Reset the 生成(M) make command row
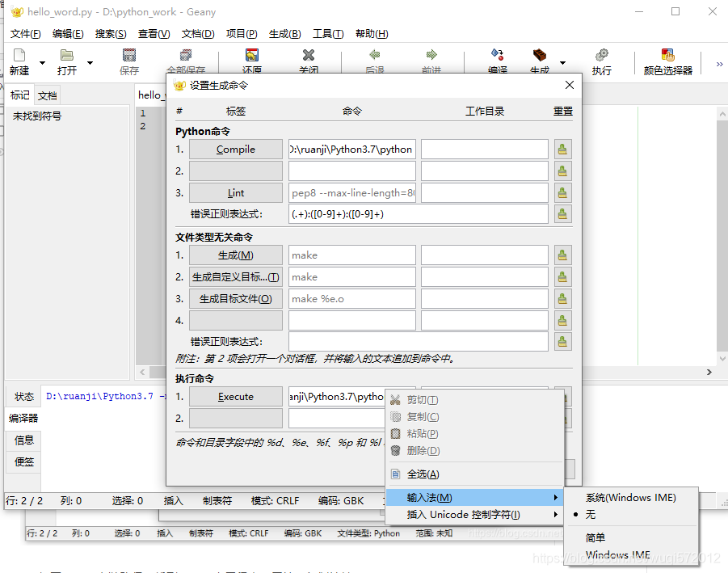The image size is (728, 573). pyautogui.click(x=562, y=255)
